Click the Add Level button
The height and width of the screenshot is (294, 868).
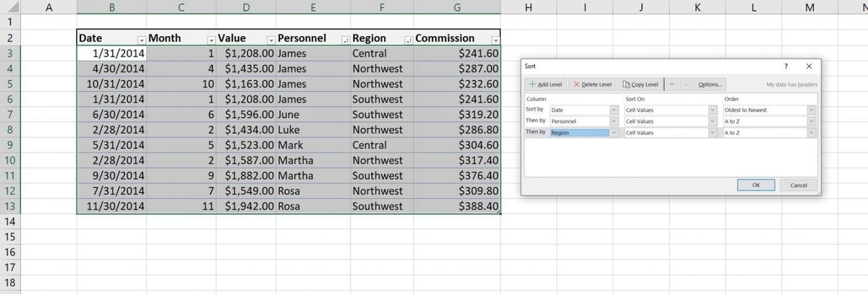[545, 85]
